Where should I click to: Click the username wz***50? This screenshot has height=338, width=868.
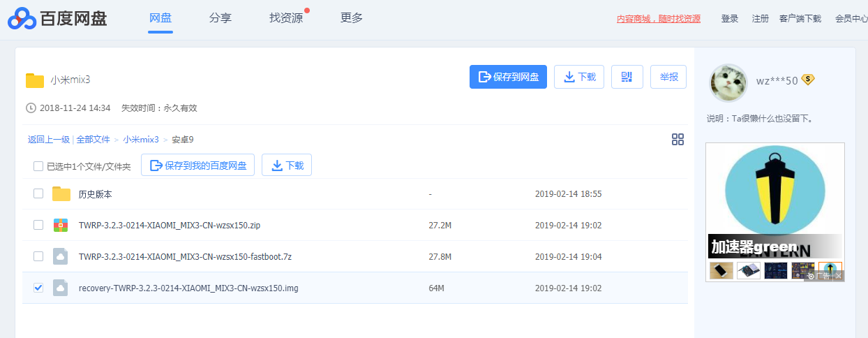[777, 80]
